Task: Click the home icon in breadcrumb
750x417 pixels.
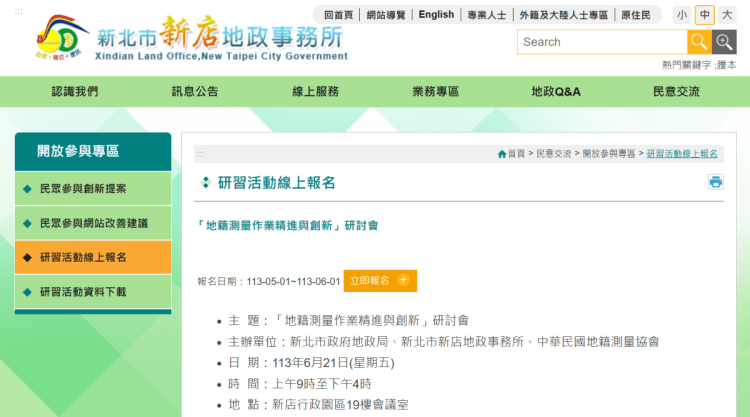Action: tap(502, 154)
